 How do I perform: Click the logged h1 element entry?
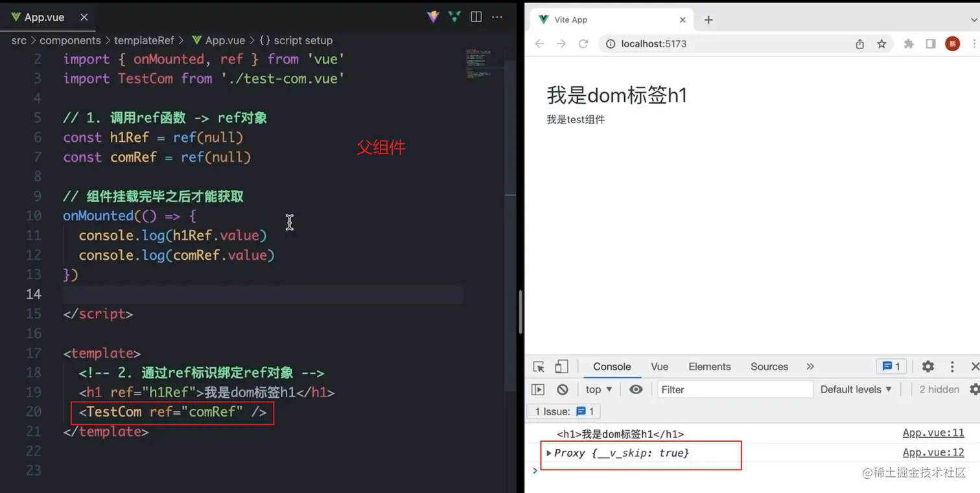(x=620, y=434)
